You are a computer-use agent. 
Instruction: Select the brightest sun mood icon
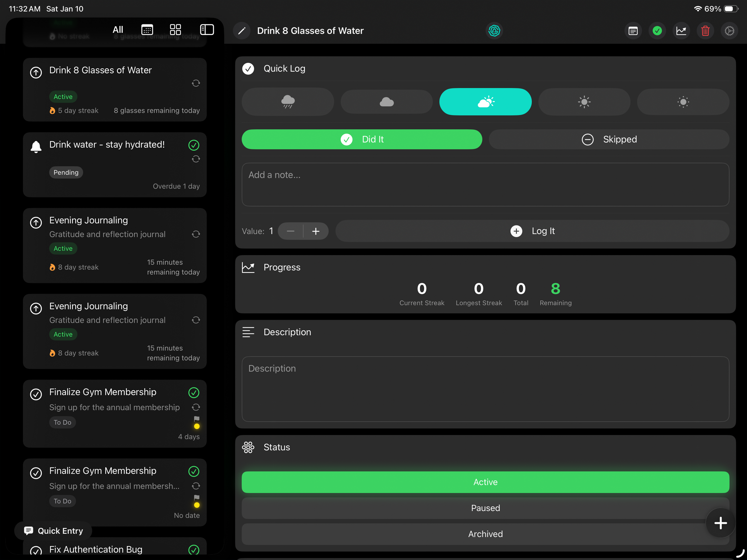(683, 101)
